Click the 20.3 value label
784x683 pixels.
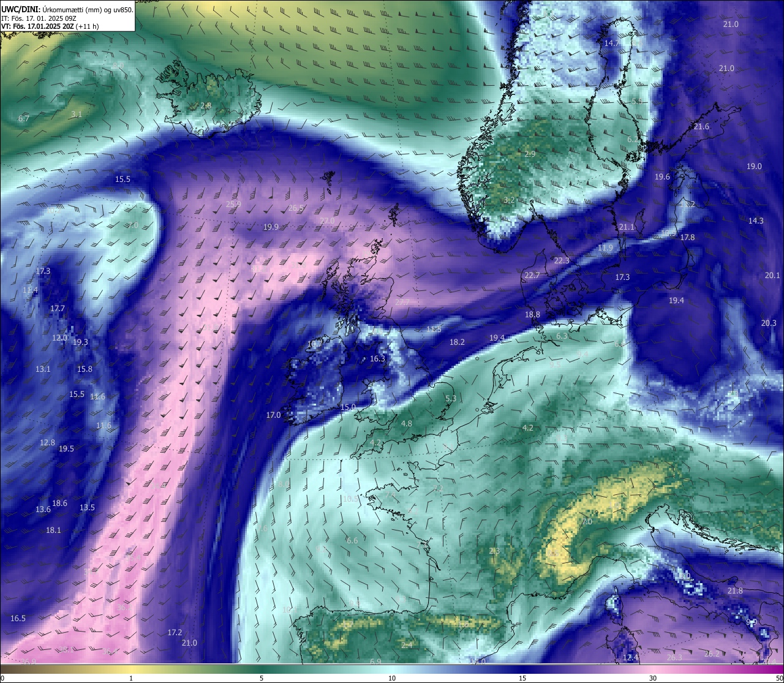coord(769,323)
